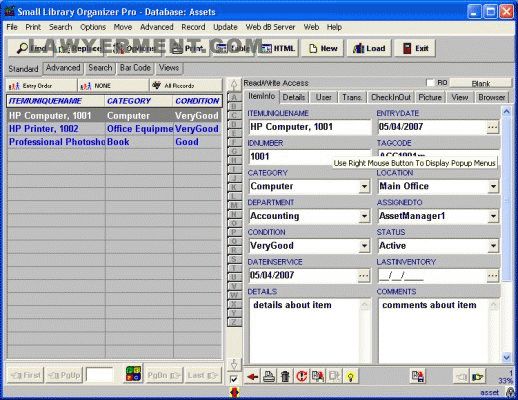Click the All Records filter button

pos(186,86)
